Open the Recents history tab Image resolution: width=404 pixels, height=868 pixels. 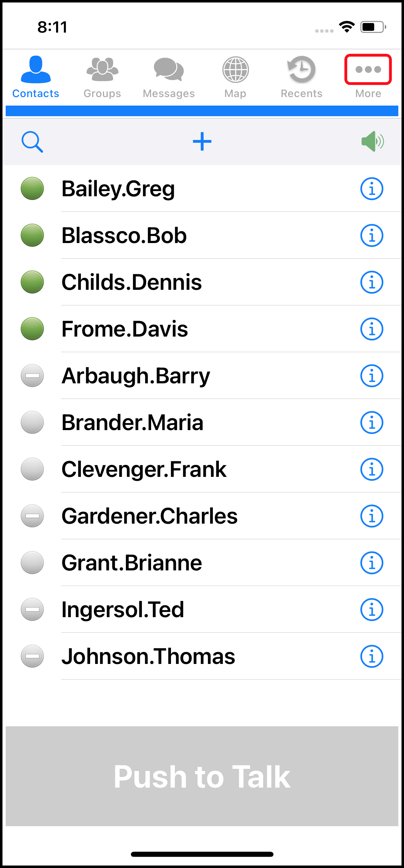click(x=301, y=77)
